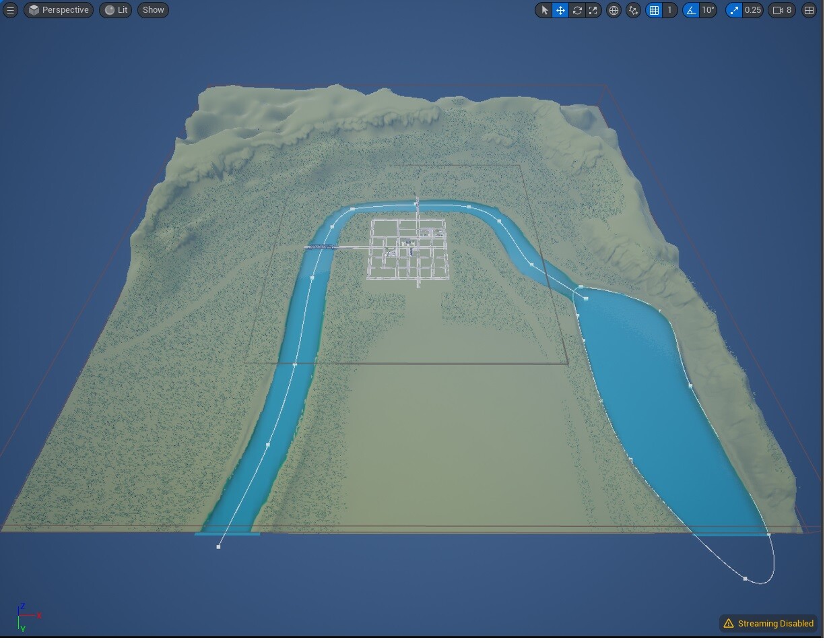Switch to the Scale gizmo tool
The height and width of the screenshot is (644, 827).
(x=593, y=10)
